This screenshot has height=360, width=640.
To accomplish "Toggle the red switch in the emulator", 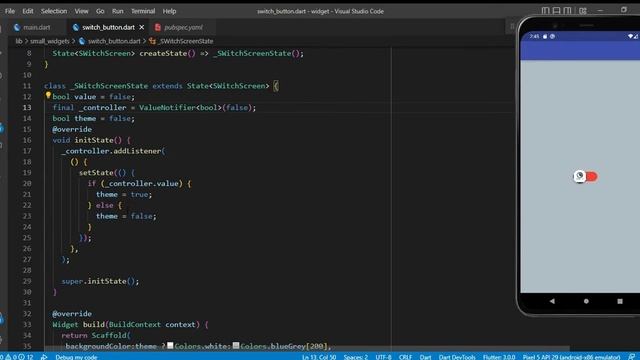I will 585,176.
